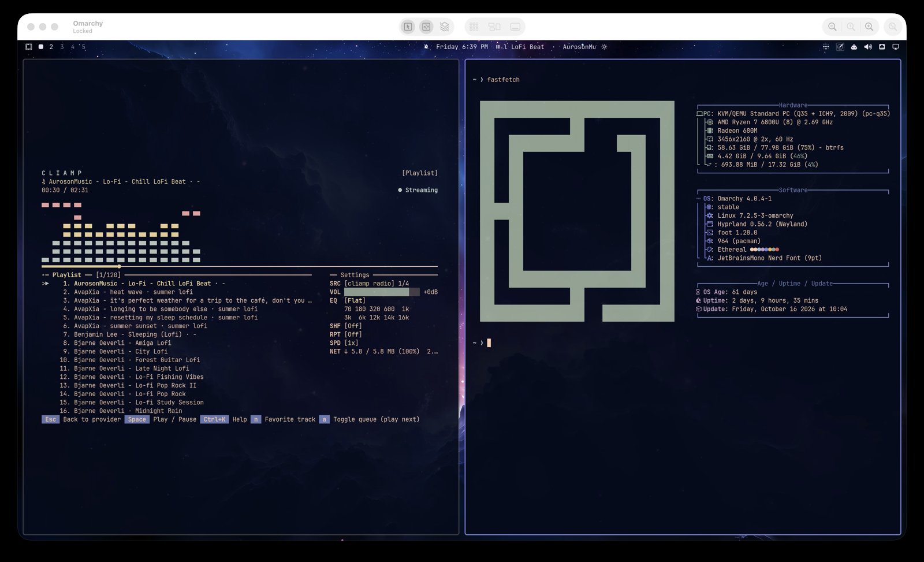Click the Space Play / Pause hint
The height and width of the screenshot is (562, 924).
click(161, 419)
